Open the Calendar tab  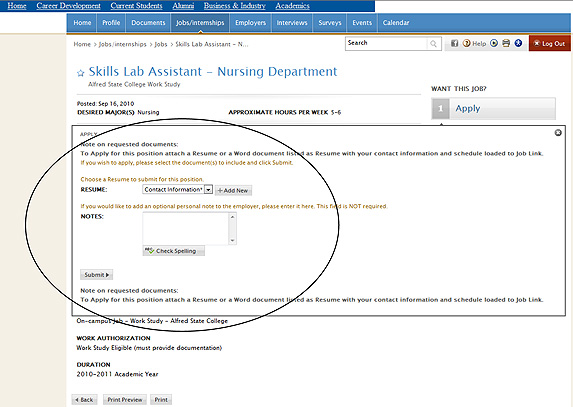coord(396,23)
